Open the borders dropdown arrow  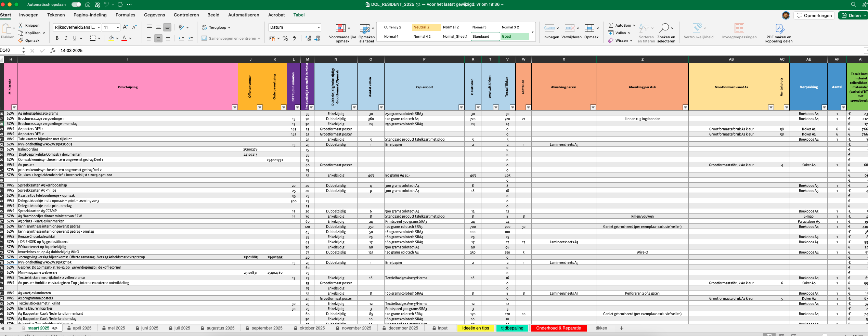click(x=99, y=38)
